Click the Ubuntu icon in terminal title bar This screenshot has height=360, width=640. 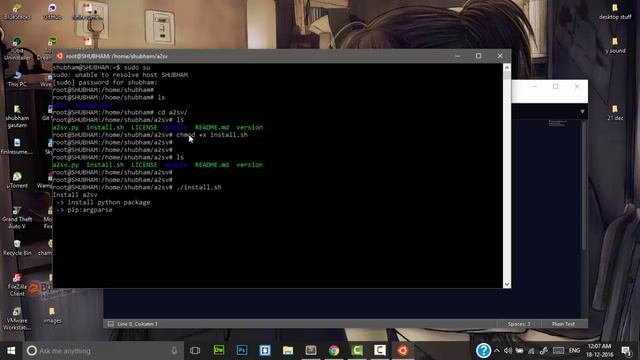click(x=60, y=56)
